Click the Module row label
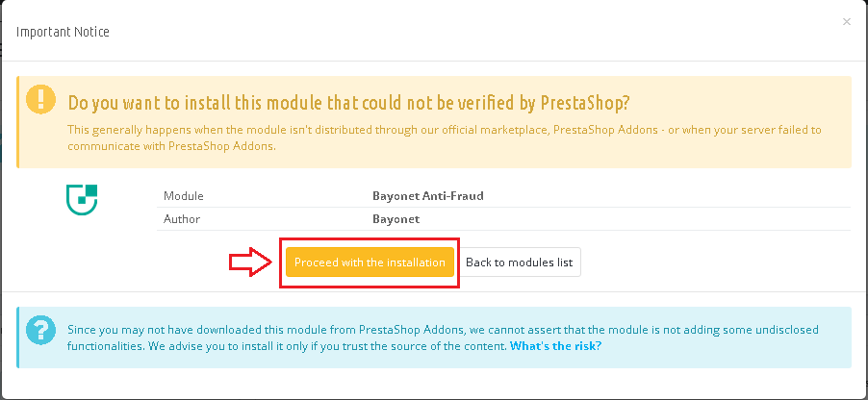868x400 pixels. [x=183, y=196]
